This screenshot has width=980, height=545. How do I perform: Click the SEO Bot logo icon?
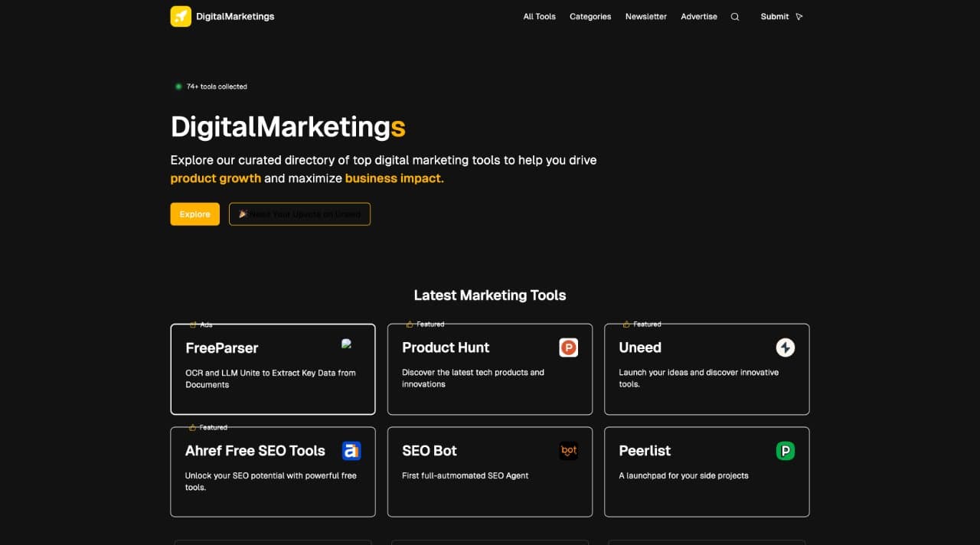click(568, 451)
